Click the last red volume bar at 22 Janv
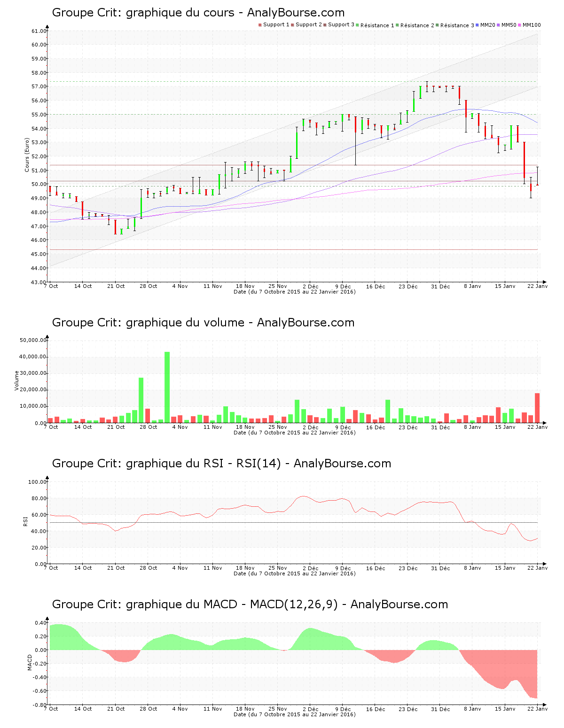Screen dimensions: 564x728 coord(537,408)
